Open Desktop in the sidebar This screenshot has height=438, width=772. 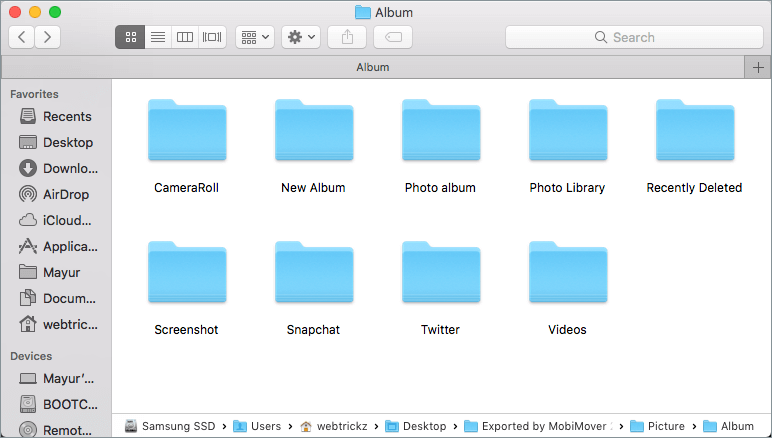pyautogui.click(x=56, y=142)
